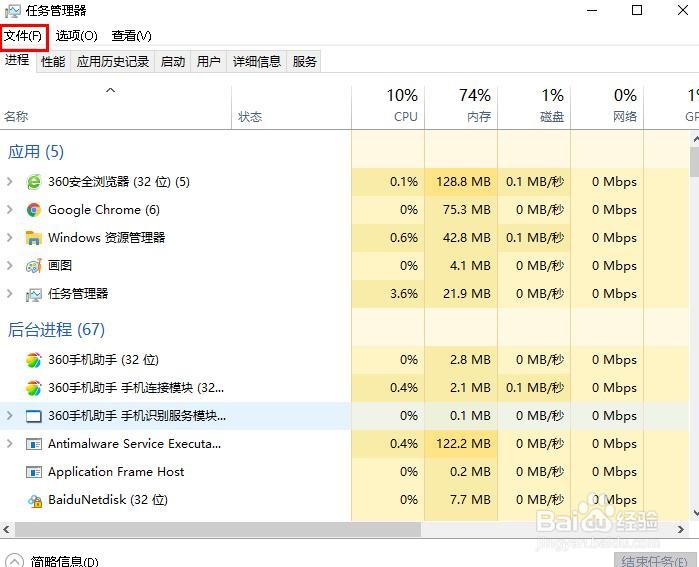Click the Application Frame Host icon
The width and height of the screenshot is (699, 567).
pos(33,472)
